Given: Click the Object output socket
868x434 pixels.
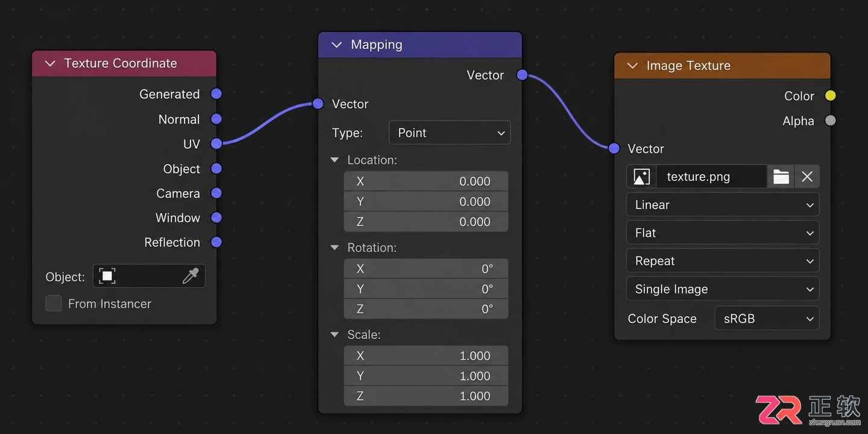Looking at the screenshot, I should 216,169.
